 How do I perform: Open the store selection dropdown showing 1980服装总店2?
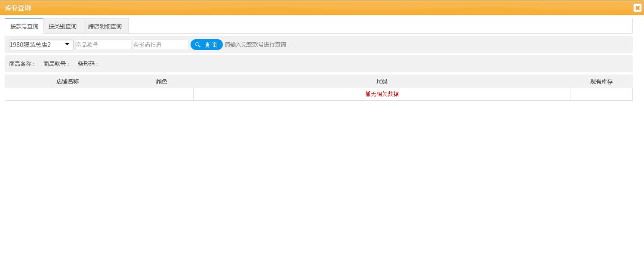click(40, 44)
